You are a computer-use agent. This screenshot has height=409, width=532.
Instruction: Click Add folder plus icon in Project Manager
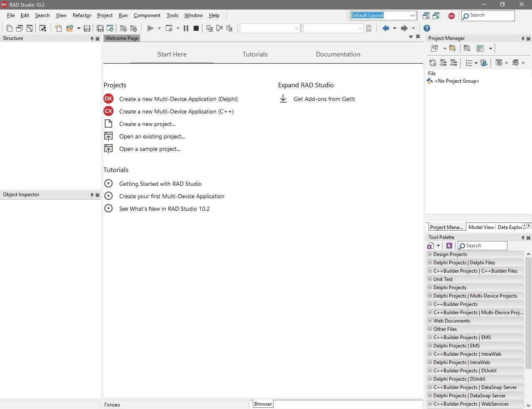tap(453, 49)
